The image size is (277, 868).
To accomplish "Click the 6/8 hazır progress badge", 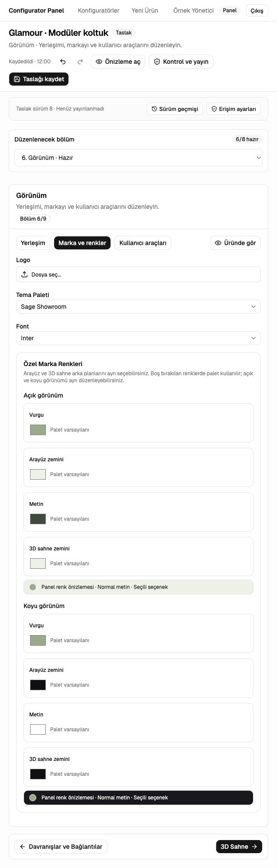I will point(247,139).
